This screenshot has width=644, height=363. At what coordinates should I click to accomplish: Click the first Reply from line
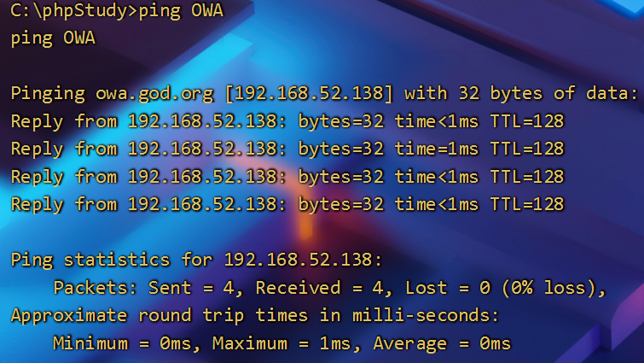pyautogui.click(x=287, y=121)
